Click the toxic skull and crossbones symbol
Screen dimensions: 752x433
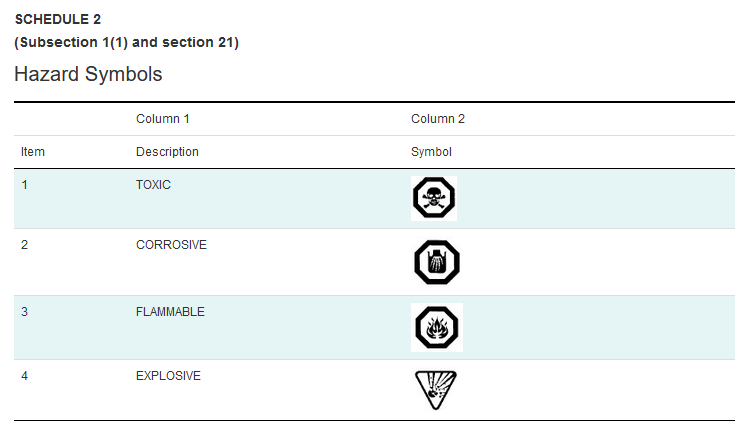(x=434, y=198)
